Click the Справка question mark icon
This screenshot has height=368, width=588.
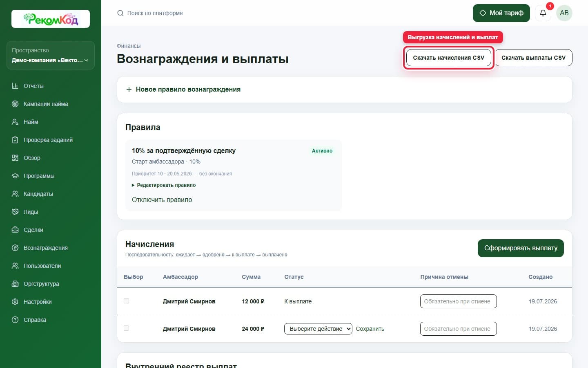pyautogui.click(x=15, y=320)
